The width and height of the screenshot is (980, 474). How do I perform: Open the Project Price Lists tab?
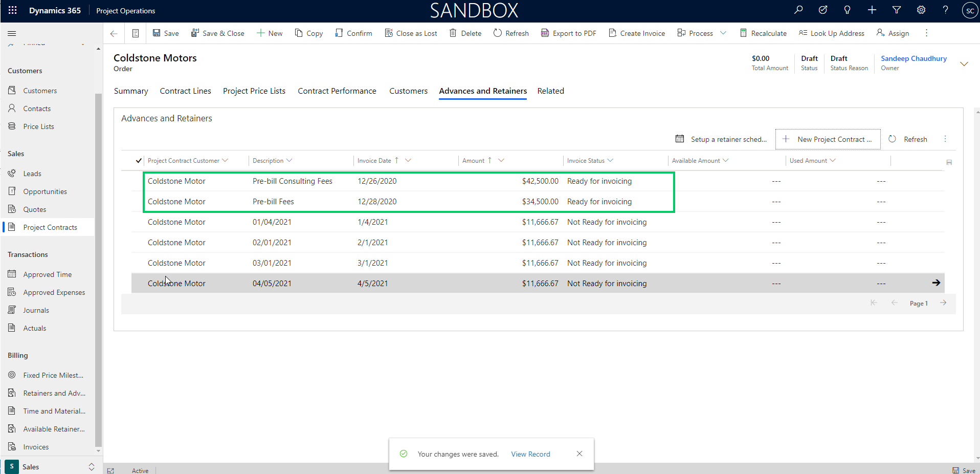point(254,91)
